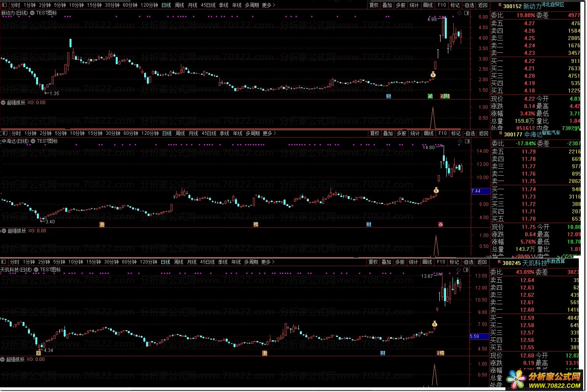Screen dimensions: 587x392
Task: Select 日线 period in 新动力 toolbar
Action: (x=166, y=5)
